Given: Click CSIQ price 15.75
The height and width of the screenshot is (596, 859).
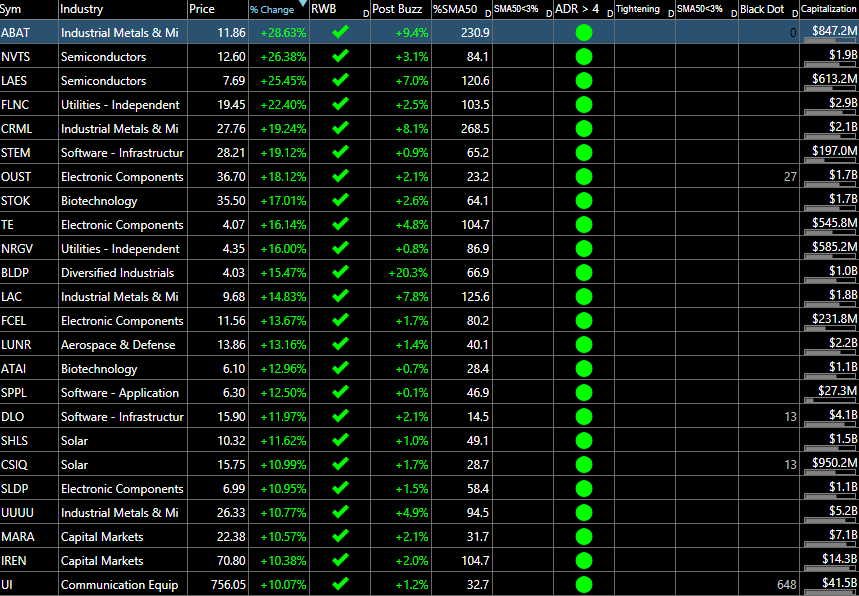Looking at the screenshot, I should coord(231,465).
